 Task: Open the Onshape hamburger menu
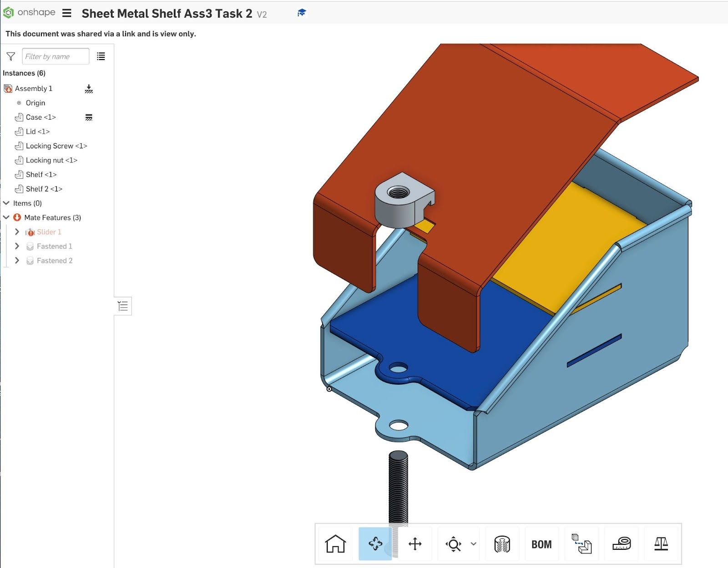point(67,13)
